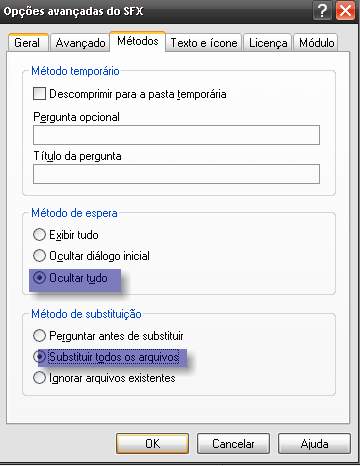The height and width of the screenshot is (466, 360).
Task: Click the help question mark icon
Action: [x=322, y=11]
